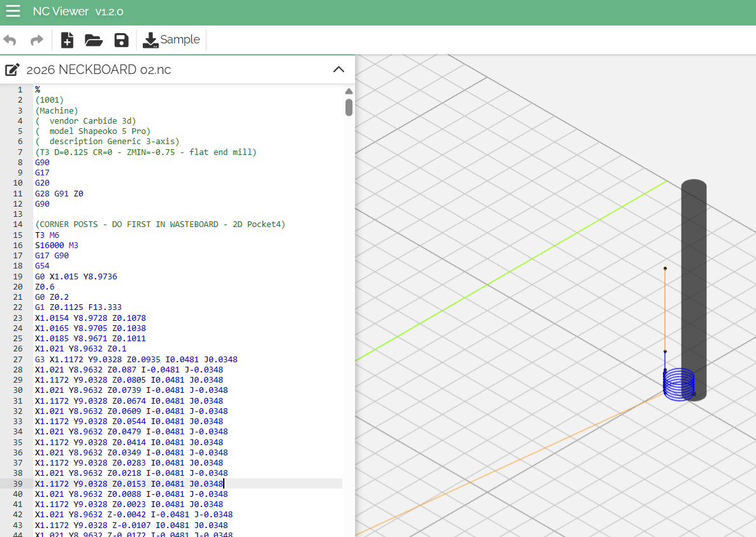Click code line 27 with the G3 command
This screenshot has height=537, width=756.
tap(136, 359)
